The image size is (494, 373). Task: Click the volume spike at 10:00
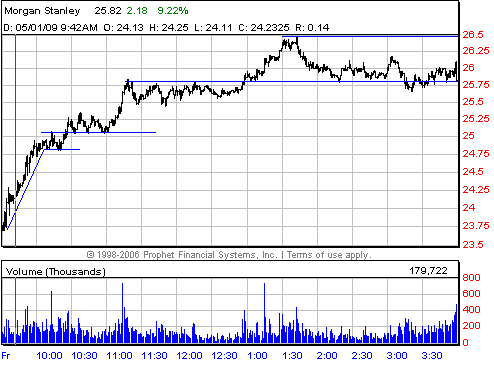point(51,317)
